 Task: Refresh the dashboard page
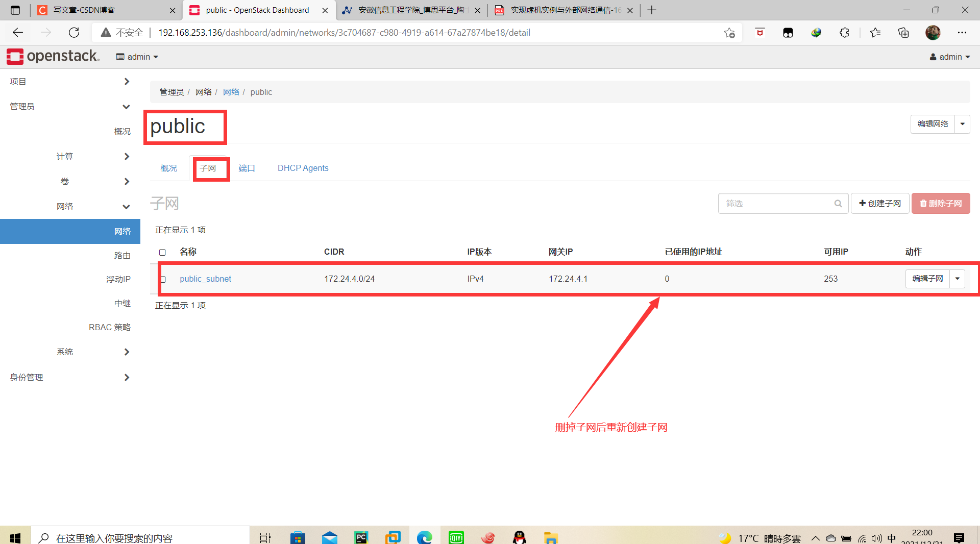point(74,33)
